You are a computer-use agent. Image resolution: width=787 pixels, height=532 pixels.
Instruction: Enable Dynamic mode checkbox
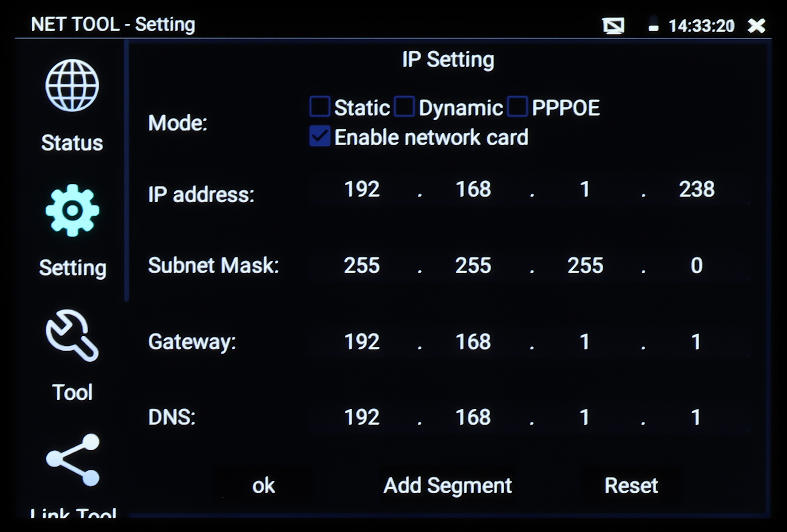click(404, 107)
